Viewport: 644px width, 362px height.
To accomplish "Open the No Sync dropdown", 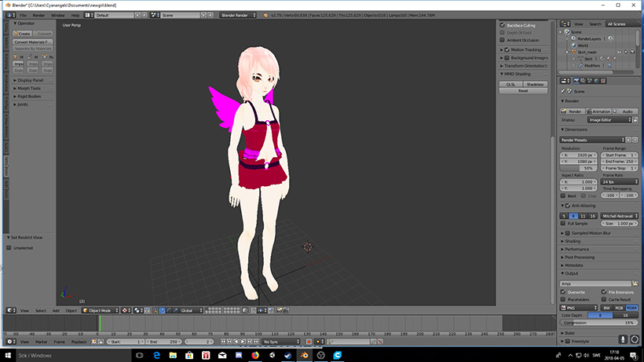I will pyautogui.click(x=281, y=342).
